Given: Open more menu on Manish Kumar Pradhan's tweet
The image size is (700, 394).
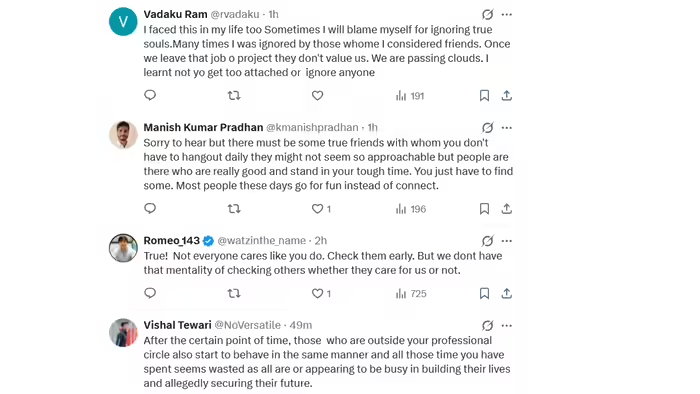Looking at the screenshot, I should [507, 128].
